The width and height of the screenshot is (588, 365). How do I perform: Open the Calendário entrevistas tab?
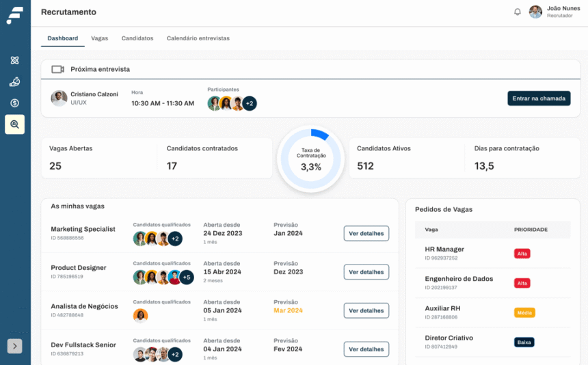click(x=198, y=38)
